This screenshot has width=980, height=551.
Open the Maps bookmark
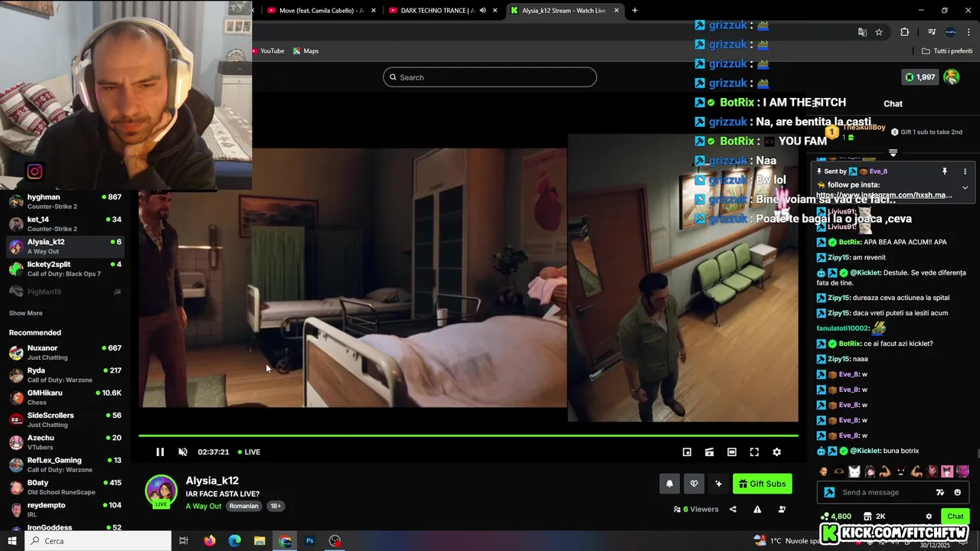click(x=305, y=51)
